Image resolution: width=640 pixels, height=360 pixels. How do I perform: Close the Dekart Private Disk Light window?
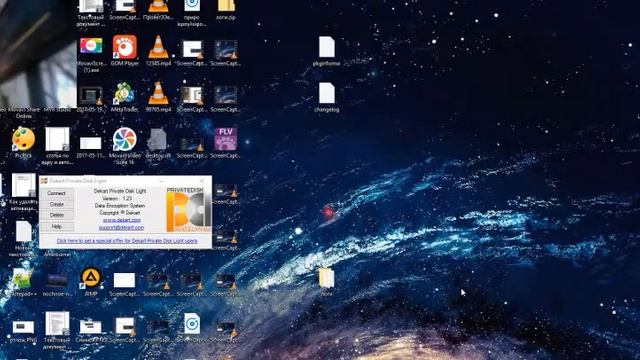click(202, 181)
